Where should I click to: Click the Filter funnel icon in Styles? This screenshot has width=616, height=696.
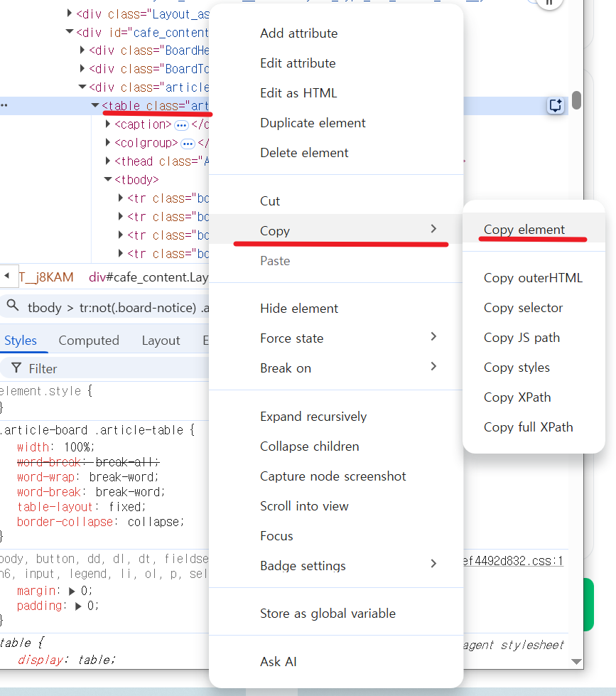[16, 368]
